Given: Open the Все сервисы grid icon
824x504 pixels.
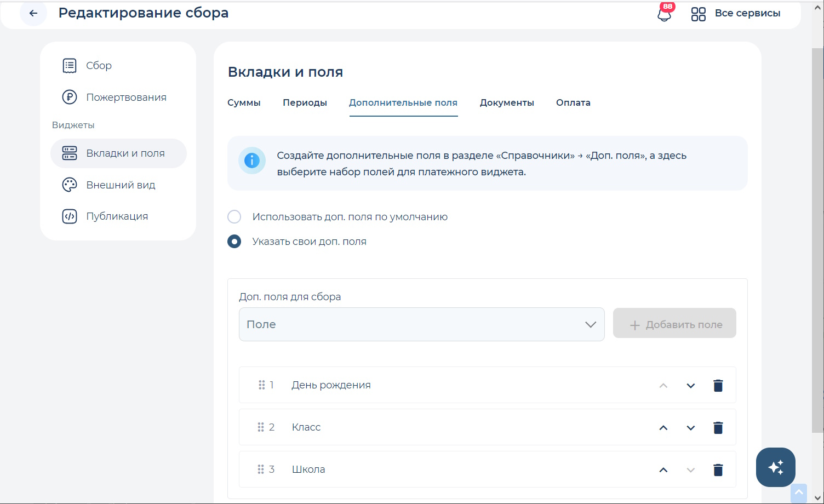Looking at the screenshot, I should pyautogui.click(x=699, y=14).
